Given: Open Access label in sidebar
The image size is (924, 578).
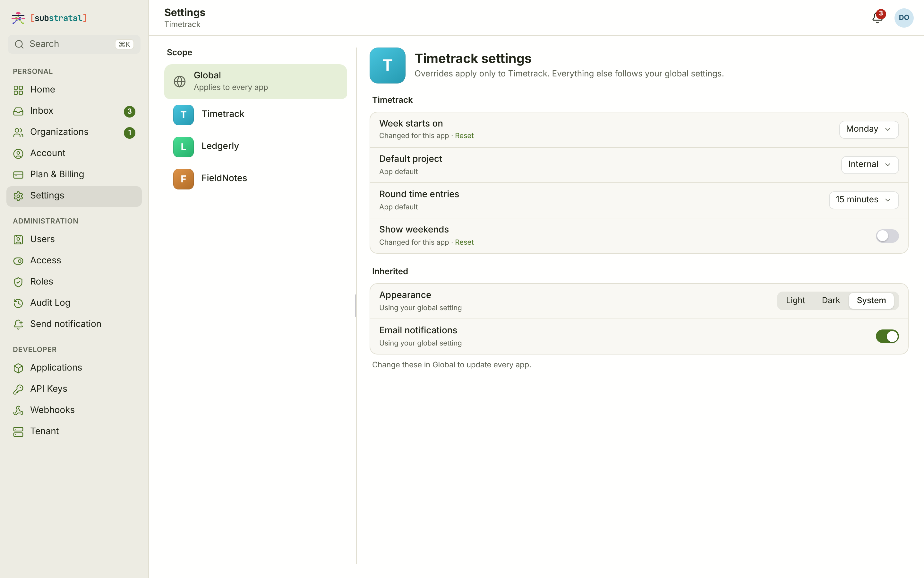Looking at the screenshot, I should [x=46, y=260].
